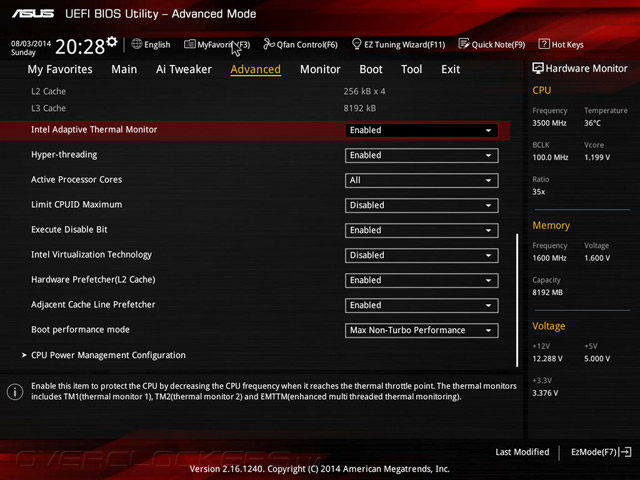
Task: Open the Adjacent Cache Line Prefetcher dropdown
Action: (422, 305)
